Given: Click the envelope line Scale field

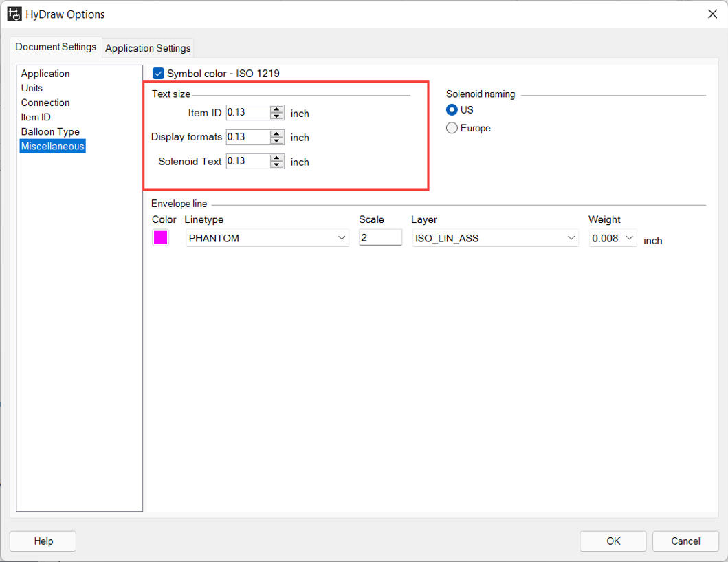Looking at the screenshot, I should [x=380, y=237].
